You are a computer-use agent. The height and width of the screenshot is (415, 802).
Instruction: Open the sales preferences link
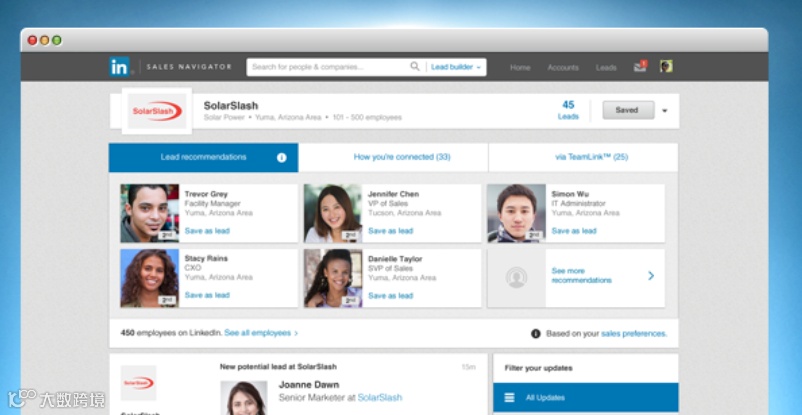634,334
